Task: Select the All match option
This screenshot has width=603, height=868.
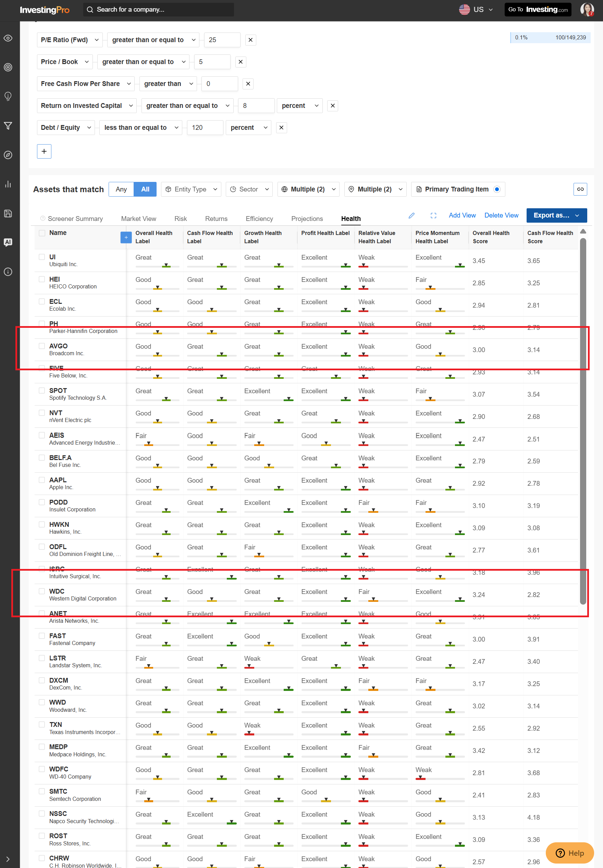Action: [x=145, y=189]
